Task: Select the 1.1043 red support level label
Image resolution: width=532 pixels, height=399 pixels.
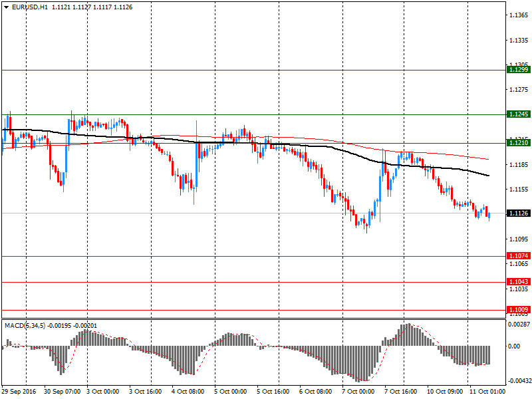Action: [519, 281]
